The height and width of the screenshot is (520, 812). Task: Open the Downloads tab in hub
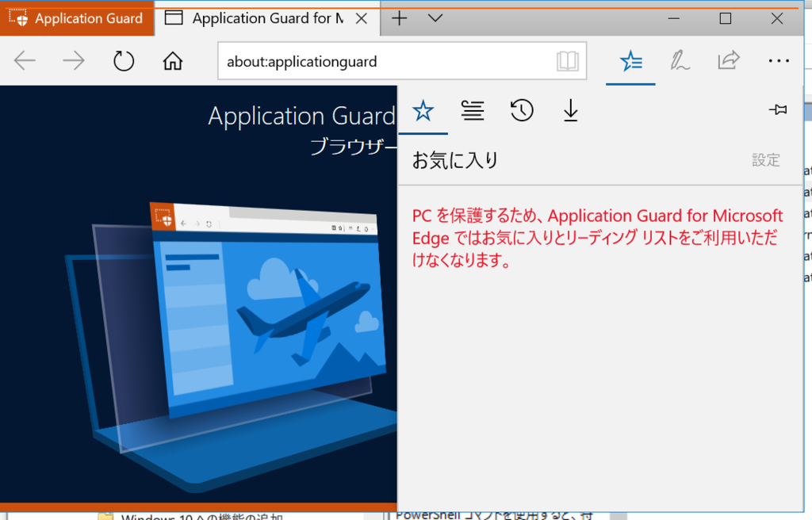coord(571,110)
